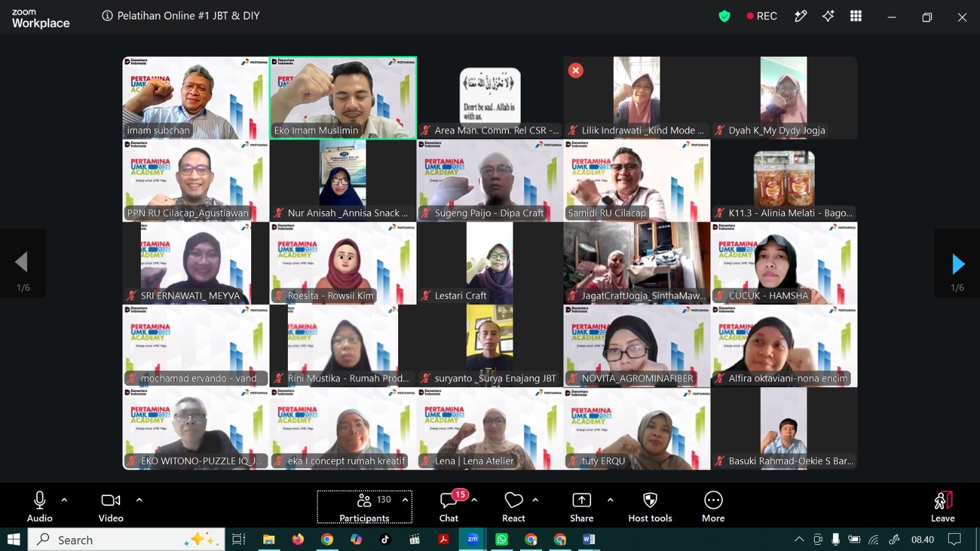Click the tuty ERQU name label
Image resolution: width=980 pixels, height=551 pixels.
[603, 461]
